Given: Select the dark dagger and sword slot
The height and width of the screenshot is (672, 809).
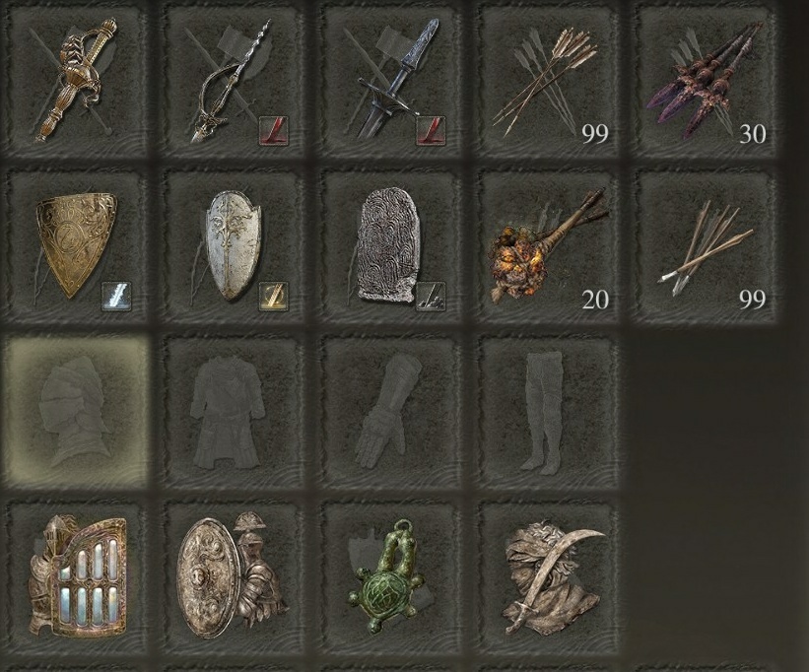Looking at the screenshot, I should pyautogui.click(x=389, y=82).
